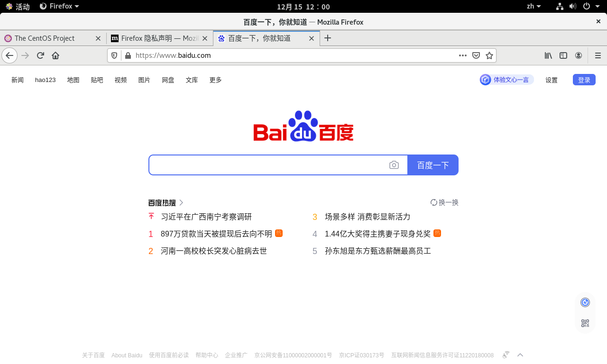Open the Library bookmarks icon
The height and width of the screenshot is (364, 607).
tap(548, 55)
